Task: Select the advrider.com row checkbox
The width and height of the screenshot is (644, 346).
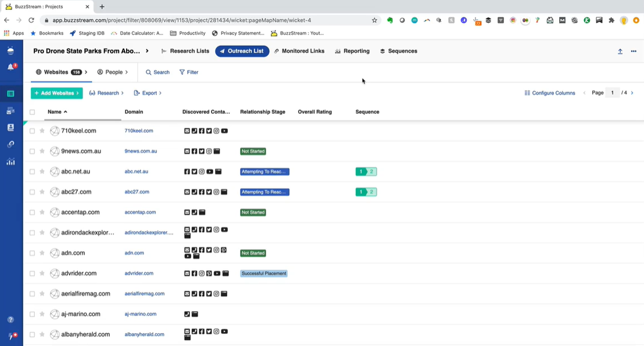Action: point(33,273)
